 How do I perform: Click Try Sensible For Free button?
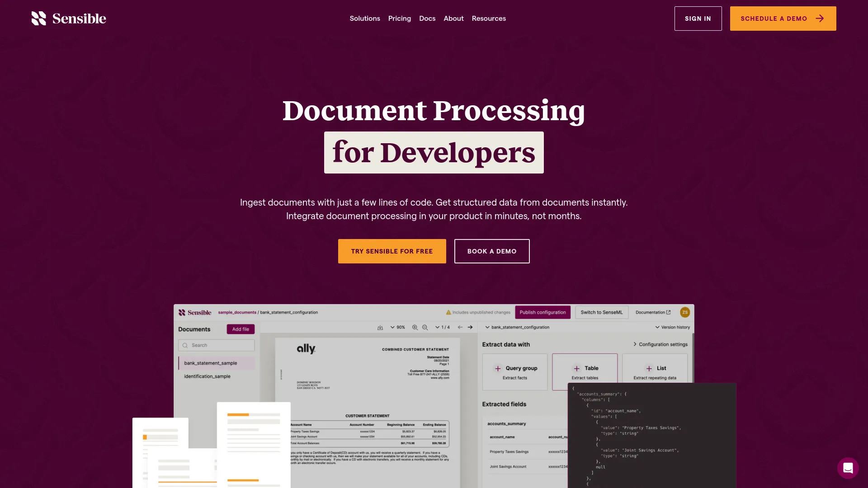[x=392, y=251]
